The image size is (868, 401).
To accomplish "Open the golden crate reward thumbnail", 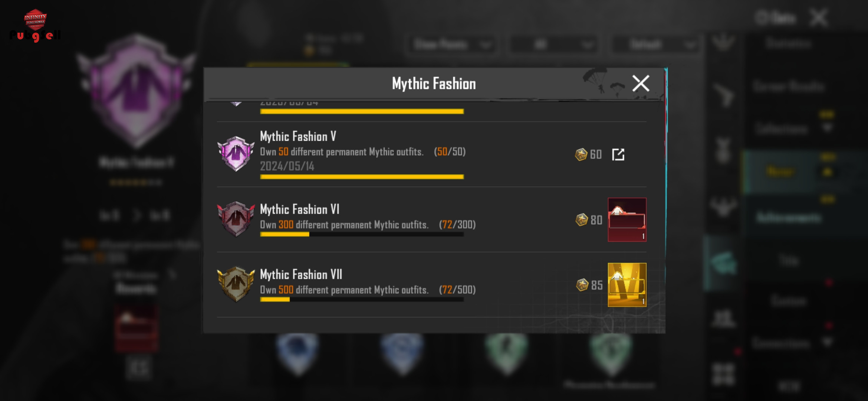I will click(627, 285).
